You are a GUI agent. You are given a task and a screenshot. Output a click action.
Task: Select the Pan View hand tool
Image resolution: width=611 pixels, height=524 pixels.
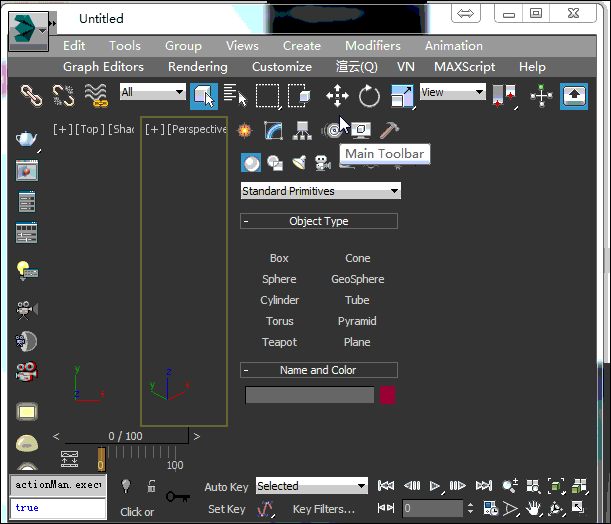pos(533,508)
